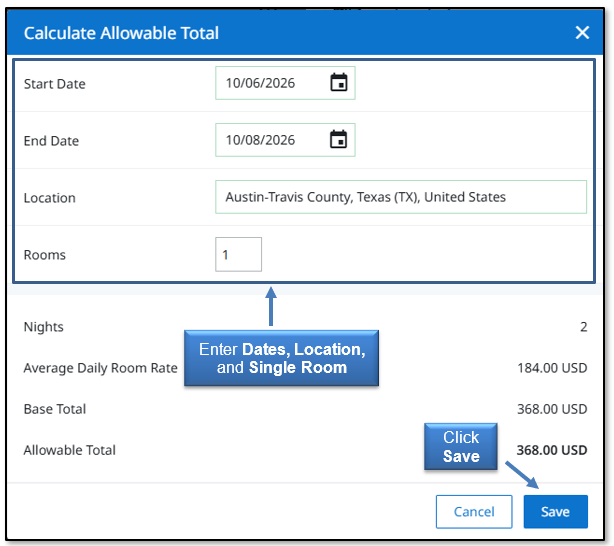Image resolution: width=614 pixels, height=546 pixels.
Task: Select the bold Allowable Total 368.00 USD value
Action: (552, 450)
